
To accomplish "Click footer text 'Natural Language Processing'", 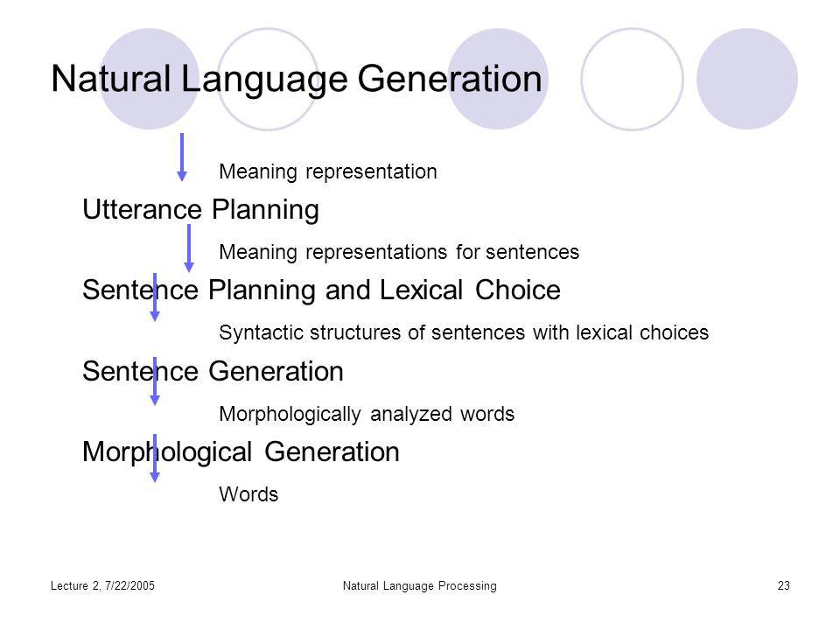I will 419,586.
